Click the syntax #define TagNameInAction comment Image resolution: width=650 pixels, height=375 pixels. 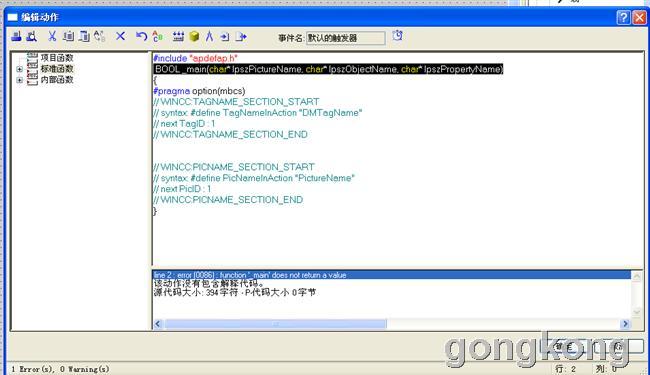pyautogui.click(x=257, y=113)
